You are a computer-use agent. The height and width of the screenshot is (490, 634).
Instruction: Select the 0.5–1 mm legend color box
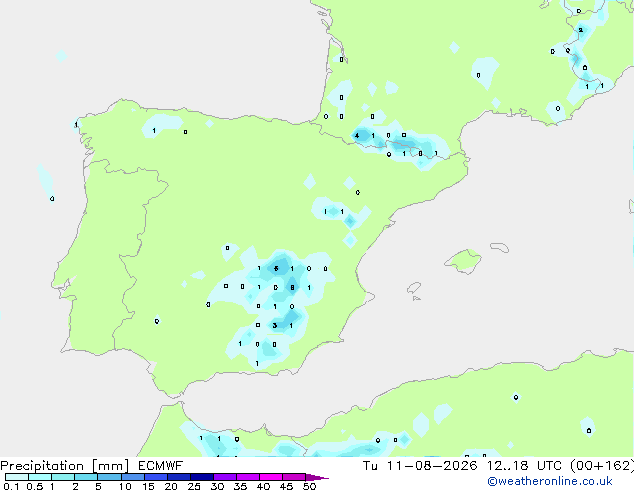click(40, 477)
